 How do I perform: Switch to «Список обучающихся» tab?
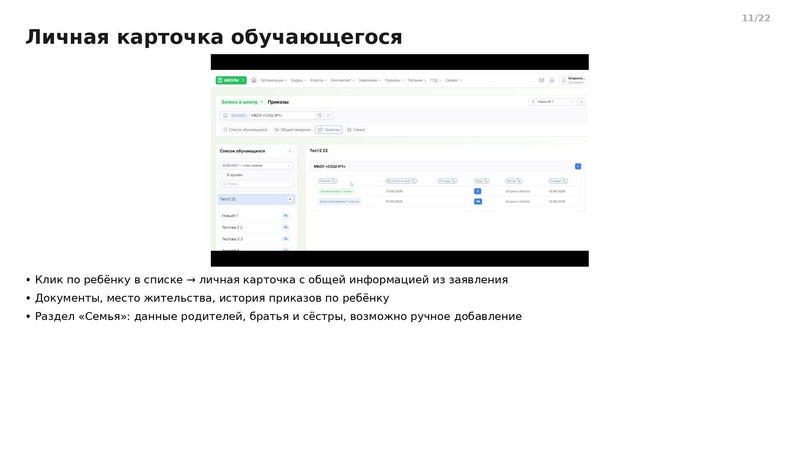click(x=245, y=130)
